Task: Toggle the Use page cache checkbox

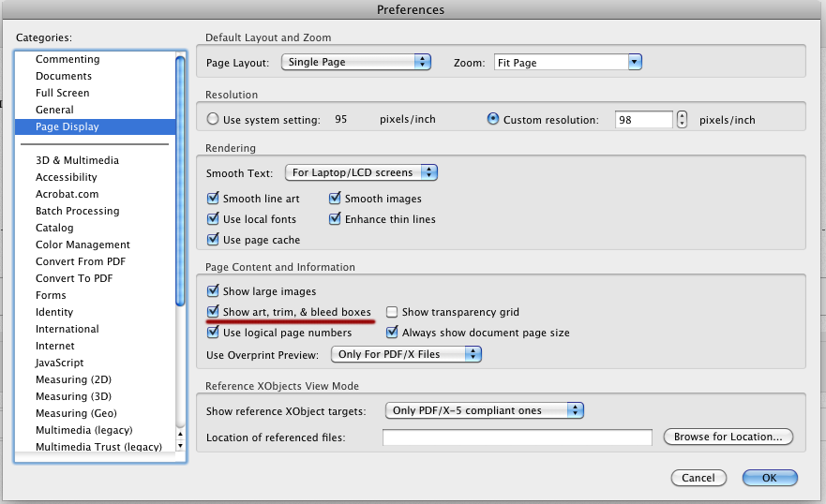Action: click(x=213, y=240)
